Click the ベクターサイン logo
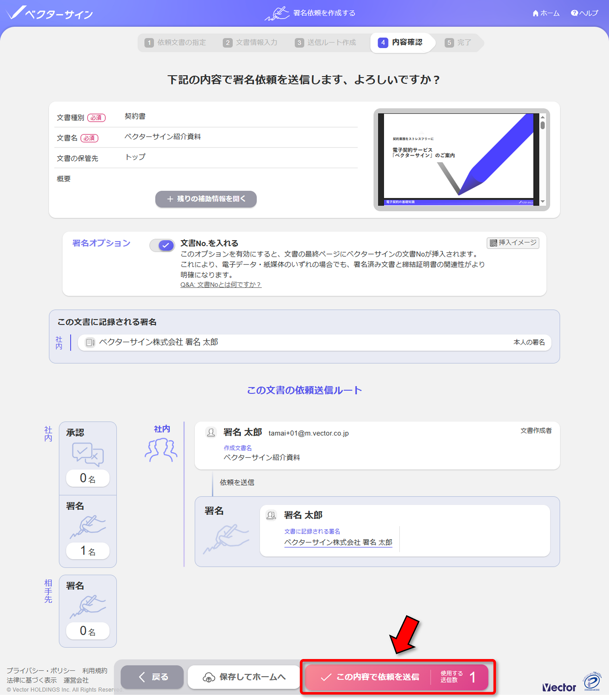Image resolution: width=609 pixels, height=700 pixels. (x=50, y=13)
